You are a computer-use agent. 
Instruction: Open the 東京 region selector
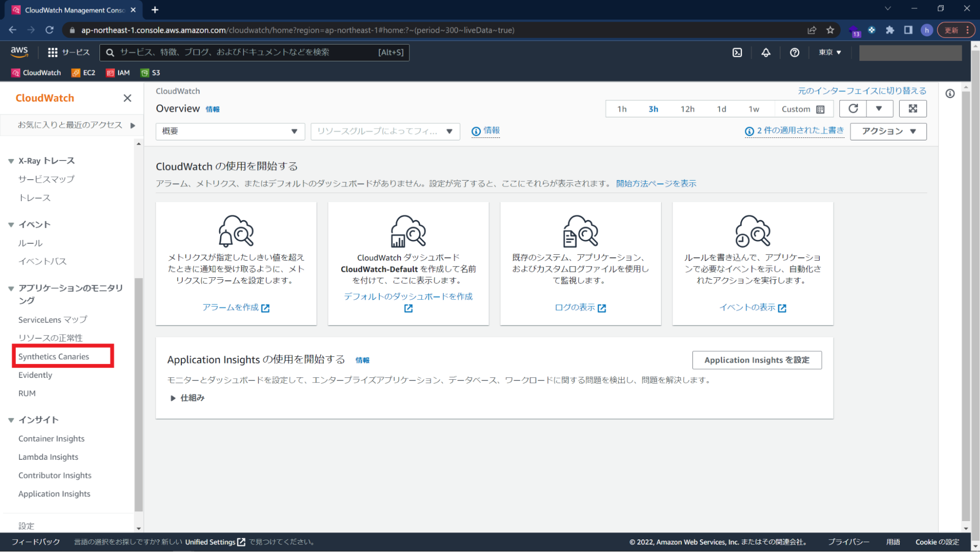pos(829,53)
